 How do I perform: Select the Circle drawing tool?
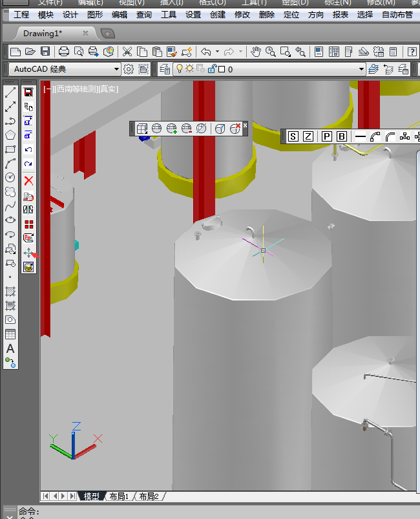coord(10,178)
